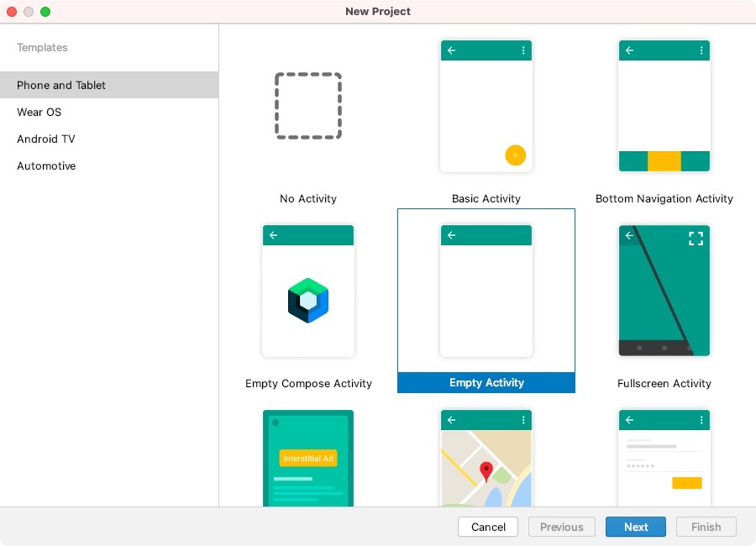Click back arrow in Fullscreen Activity preview
756x546 pixels.
click(x=629, y=235)
